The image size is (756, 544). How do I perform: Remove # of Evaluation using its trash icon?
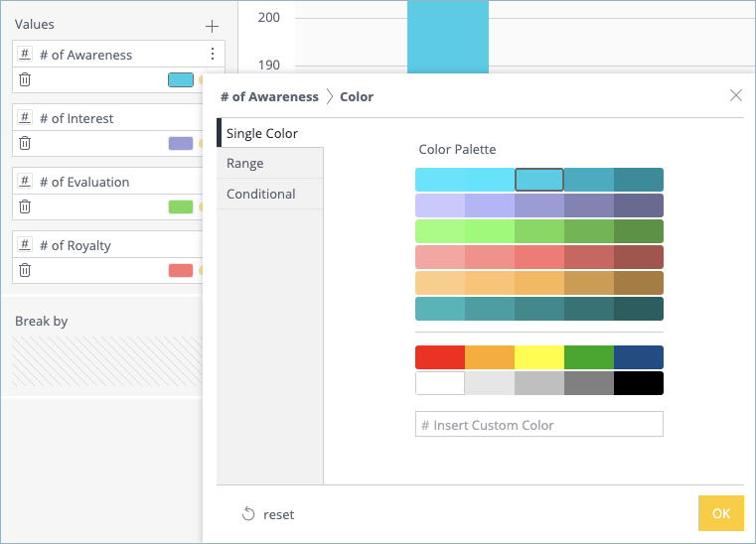coord(26,206)
